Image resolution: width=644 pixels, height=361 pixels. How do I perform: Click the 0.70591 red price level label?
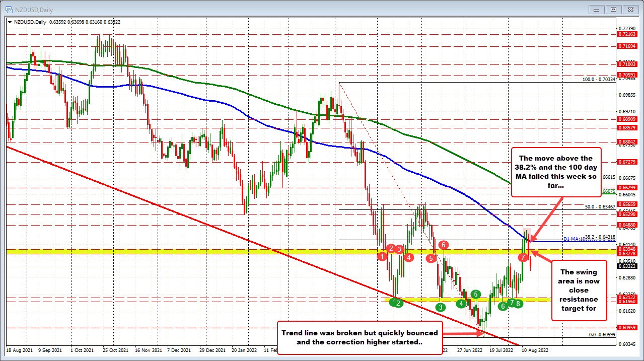pyautogui.click(x=626, y=75)
